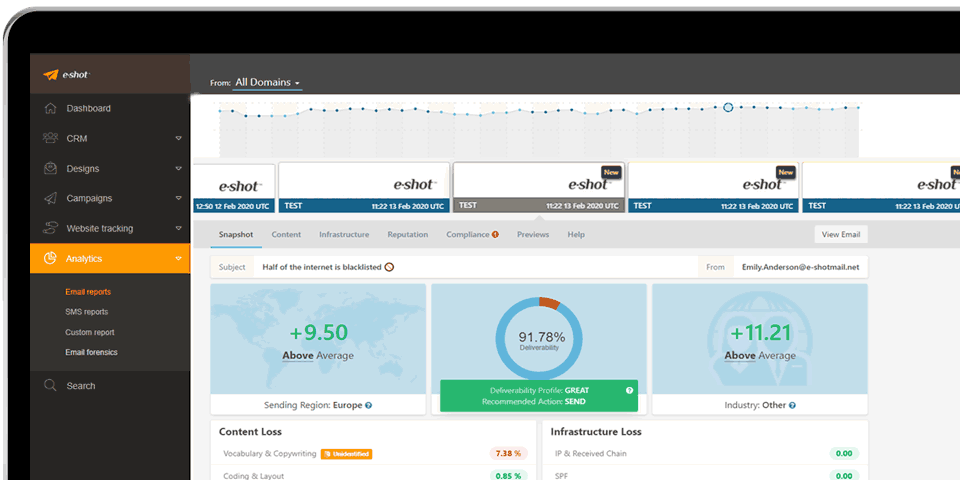Click blacklisted icon next to subject line

389,267
